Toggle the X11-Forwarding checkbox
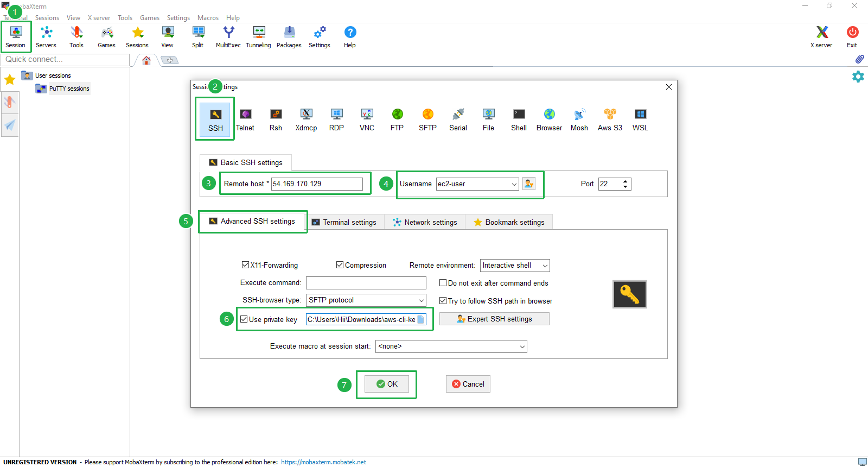 (245, 265)
